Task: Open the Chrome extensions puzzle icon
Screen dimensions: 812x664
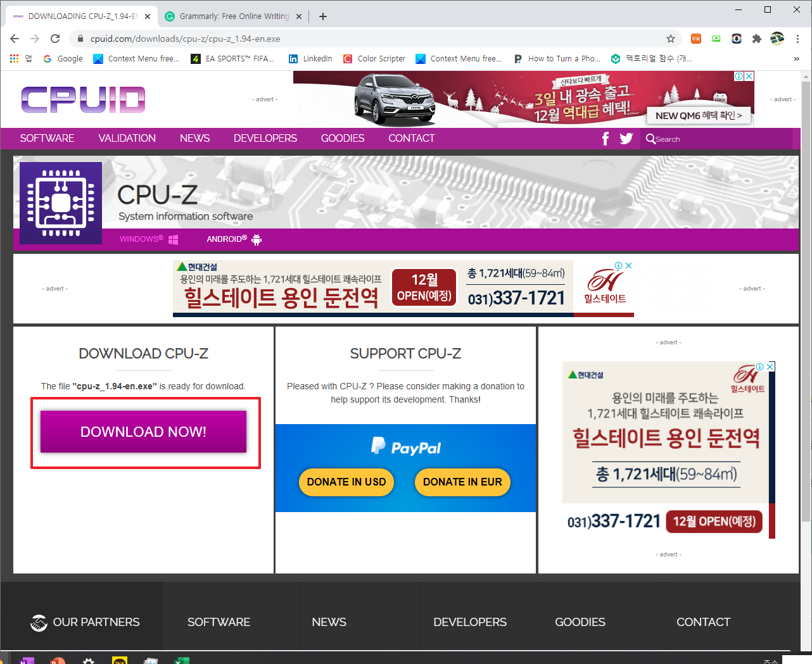Action: pos(756,39)
